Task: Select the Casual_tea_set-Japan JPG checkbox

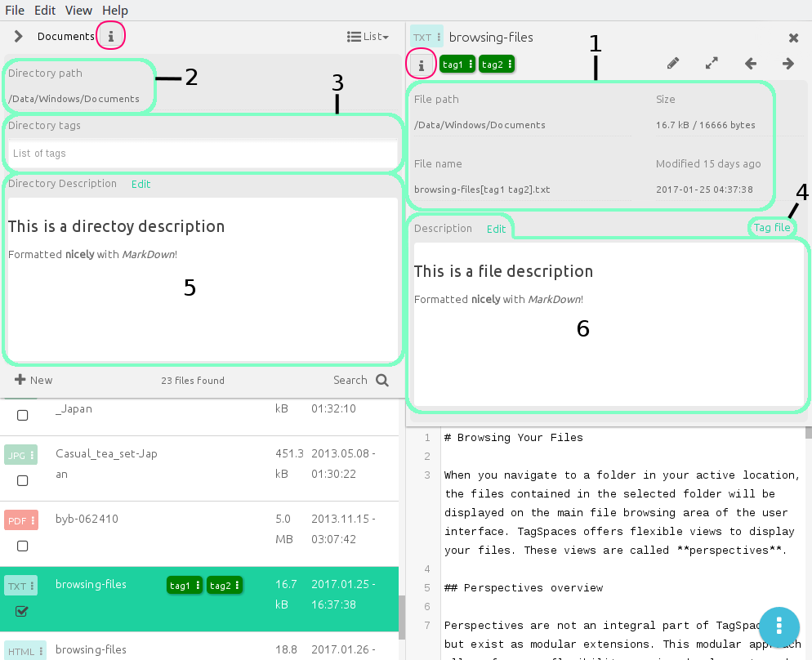Action: click(x=22, y=481)
